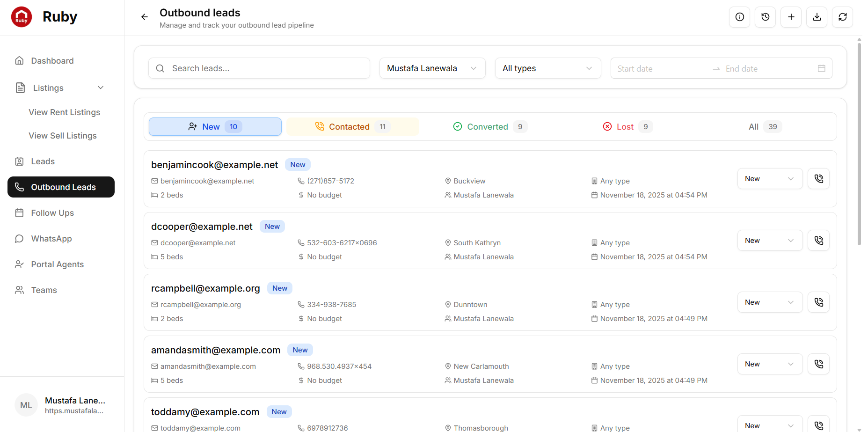The width and height of the screenshot is (868, 432).
Task: Open the Ruby logo in the sidebar
Action: pyautogui.click(x=22, y=16)
